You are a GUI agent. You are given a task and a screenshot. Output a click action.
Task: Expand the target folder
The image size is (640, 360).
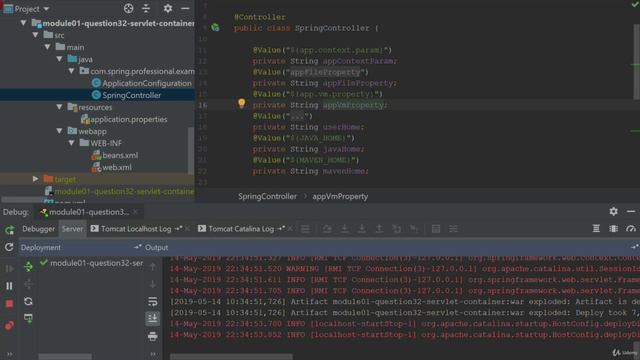click(36, 178)
